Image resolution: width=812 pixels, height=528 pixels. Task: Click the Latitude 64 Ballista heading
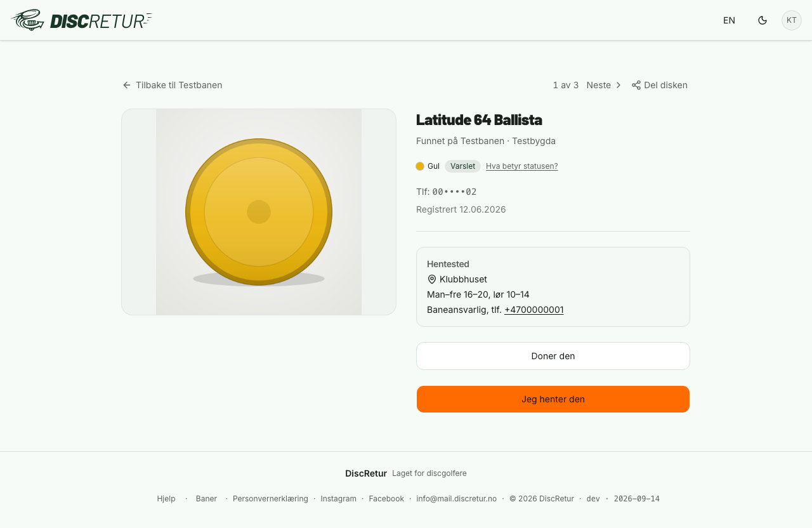tap(479, 120)
